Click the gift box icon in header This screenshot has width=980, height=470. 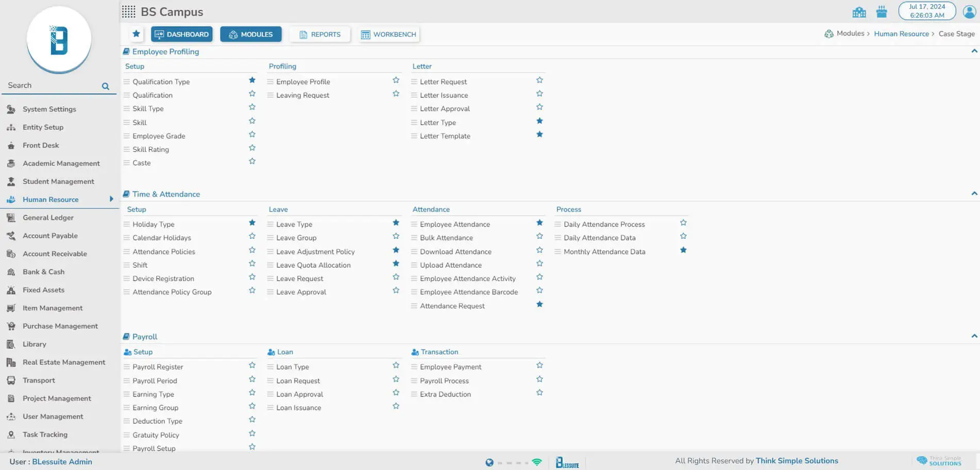(x=882, y=12)
